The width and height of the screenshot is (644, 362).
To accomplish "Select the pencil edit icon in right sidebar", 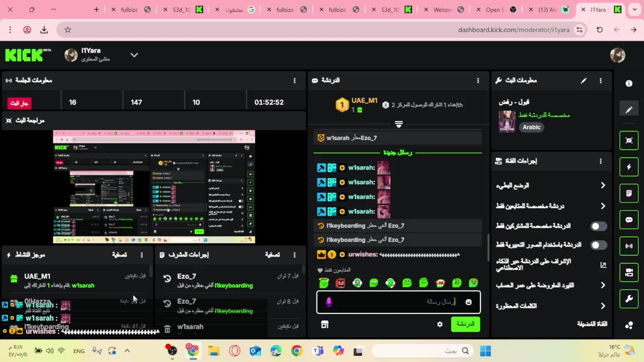I will 629,110.
